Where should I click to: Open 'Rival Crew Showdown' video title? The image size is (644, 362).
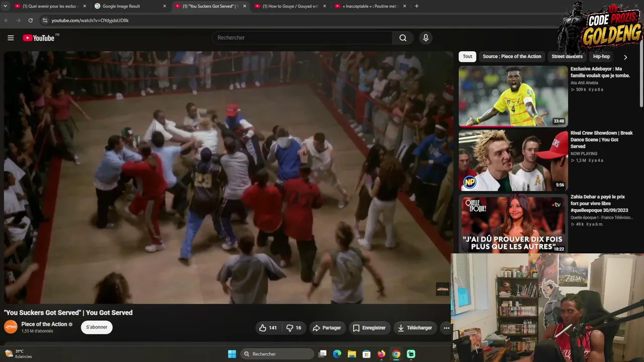click(x=602, y=139)
